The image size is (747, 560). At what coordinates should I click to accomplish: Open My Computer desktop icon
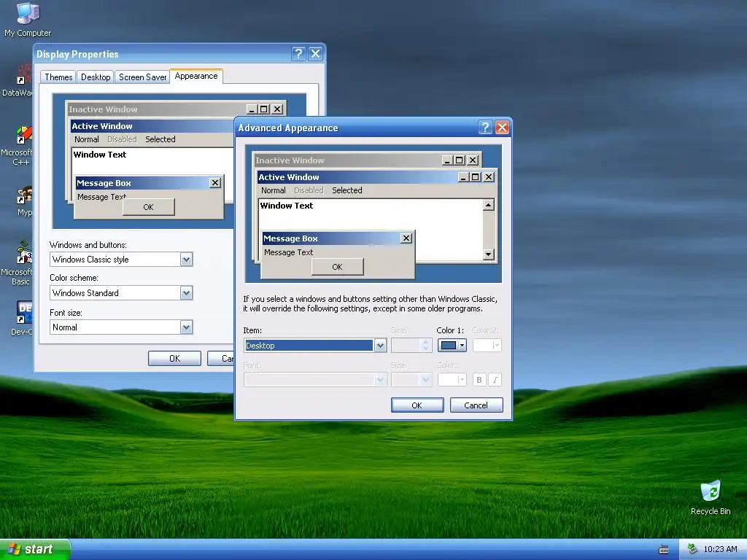28,19
